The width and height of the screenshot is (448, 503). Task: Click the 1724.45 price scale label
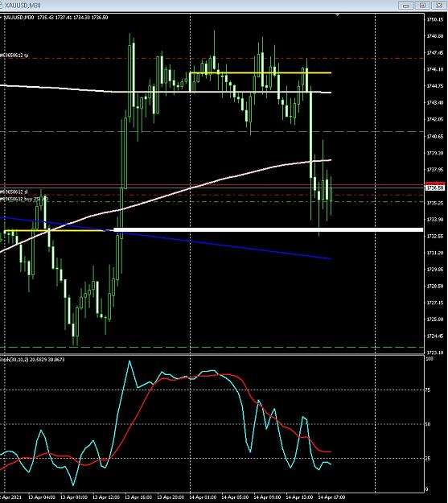click(x=435, y=336)
